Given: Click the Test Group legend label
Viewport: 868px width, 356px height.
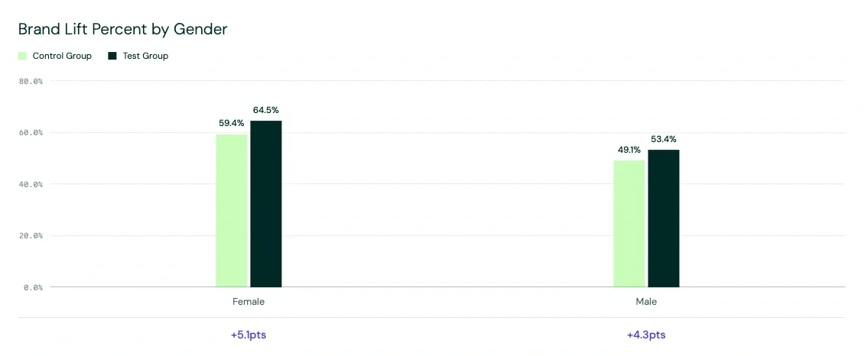Looking at the screenshot, I should coord(145,56).
